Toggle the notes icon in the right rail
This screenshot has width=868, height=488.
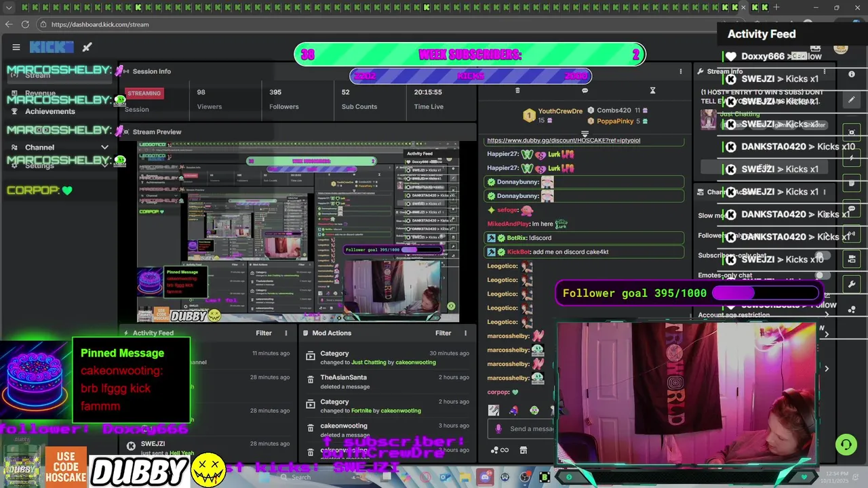coord(852,183)
